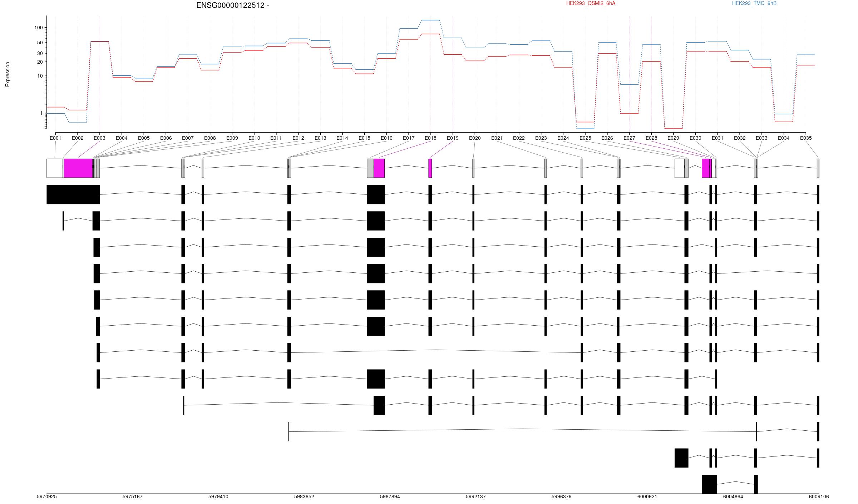Click genomic coordinate 5996379
Viewport: 858px width, 504px height.
[x=562, y=497]
